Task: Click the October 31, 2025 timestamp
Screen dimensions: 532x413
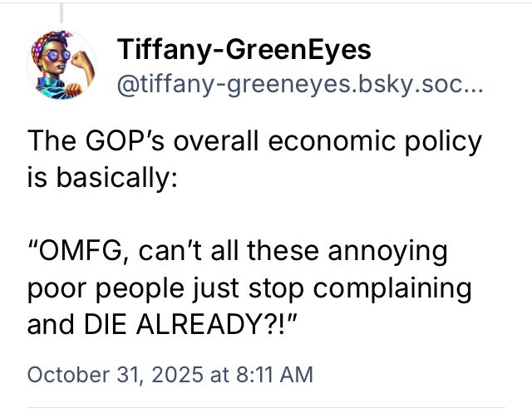Action: tap(170, 375)
